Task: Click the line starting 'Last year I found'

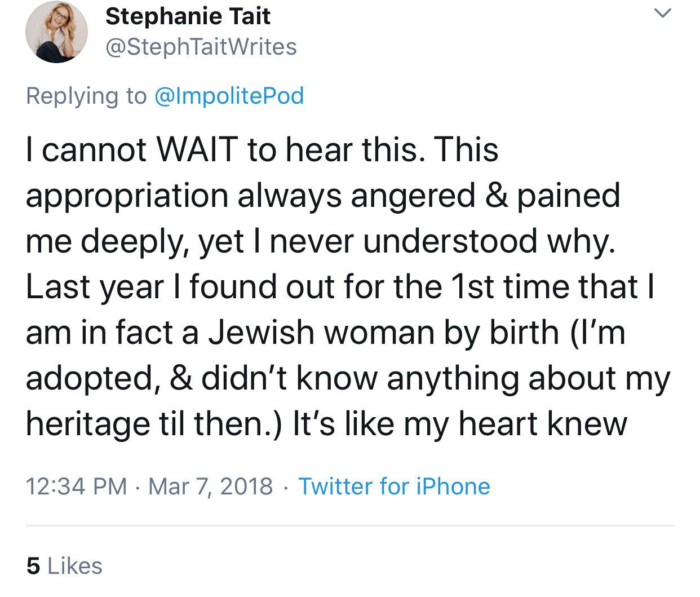Action: tap(340, 287)
